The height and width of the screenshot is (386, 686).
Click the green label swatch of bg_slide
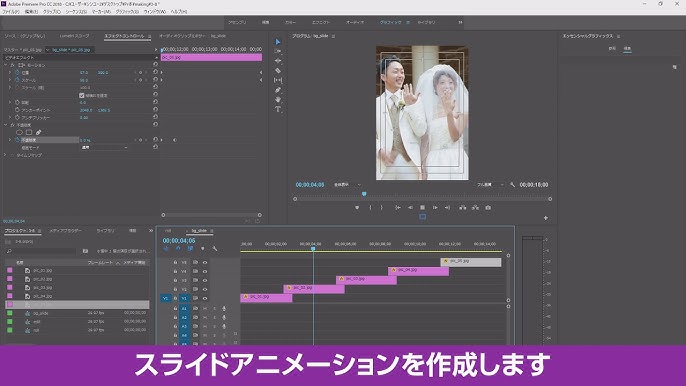pos(10,313)
